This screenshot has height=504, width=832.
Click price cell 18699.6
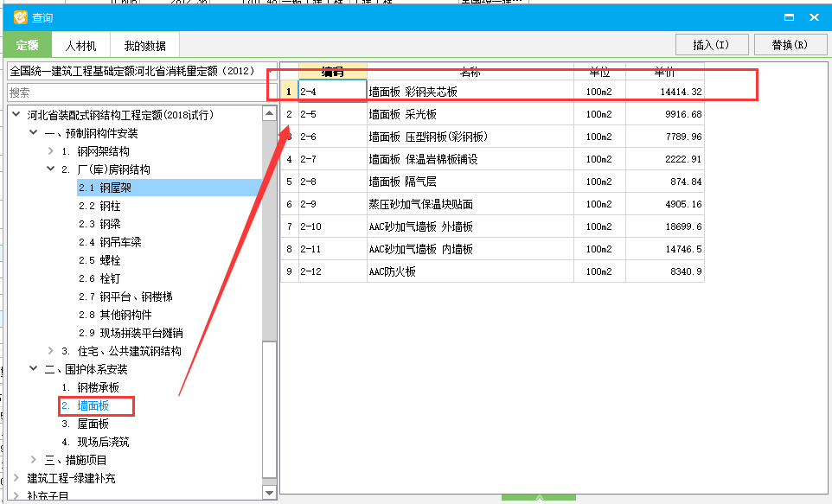(665, 226)
